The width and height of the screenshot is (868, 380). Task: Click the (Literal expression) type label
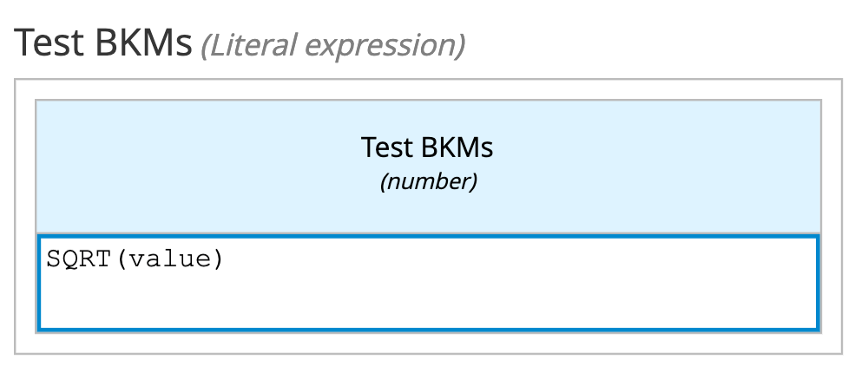pyautogui.click(x=332, y=45)
